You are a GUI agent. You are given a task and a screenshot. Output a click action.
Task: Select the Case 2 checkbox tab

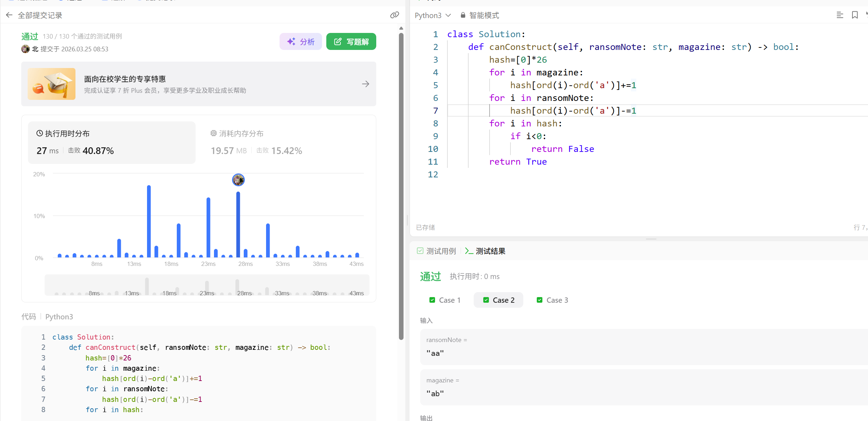(x=498, y=300)
